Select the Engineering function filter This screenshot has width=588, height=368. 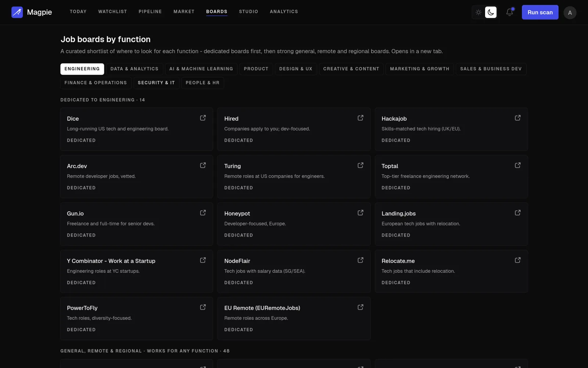(82, 69)
